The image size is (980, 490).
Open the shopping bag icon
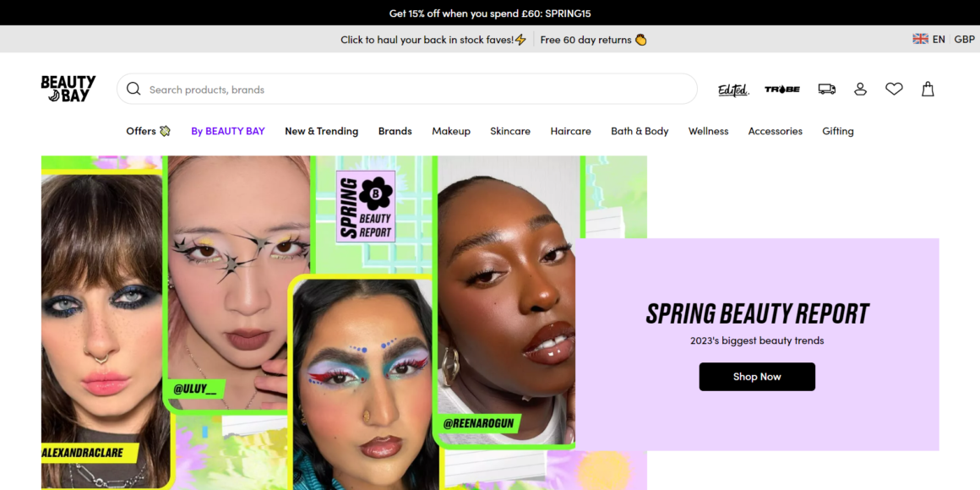pyautogui.click(x=928, y=89)
